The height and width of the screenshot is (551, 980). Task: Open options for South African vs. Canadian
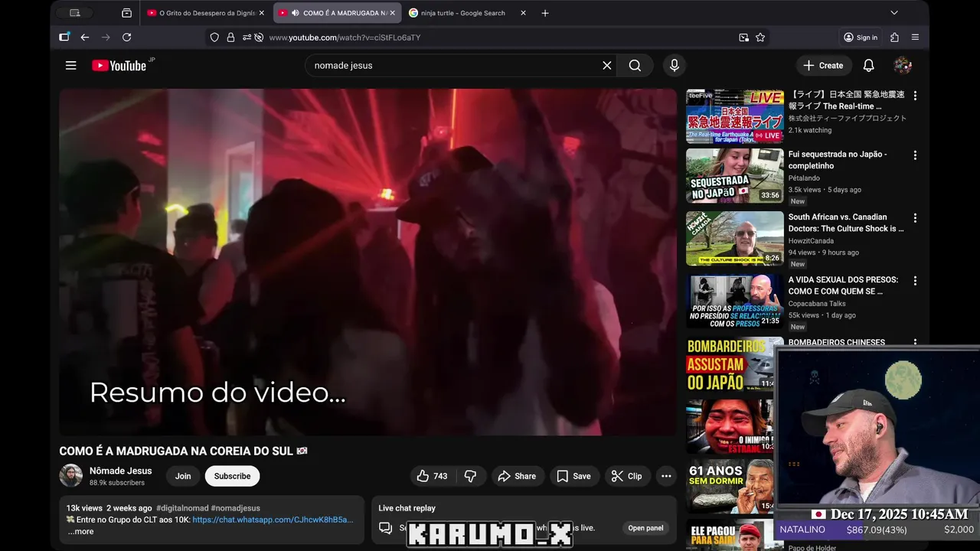pos(915,218)
